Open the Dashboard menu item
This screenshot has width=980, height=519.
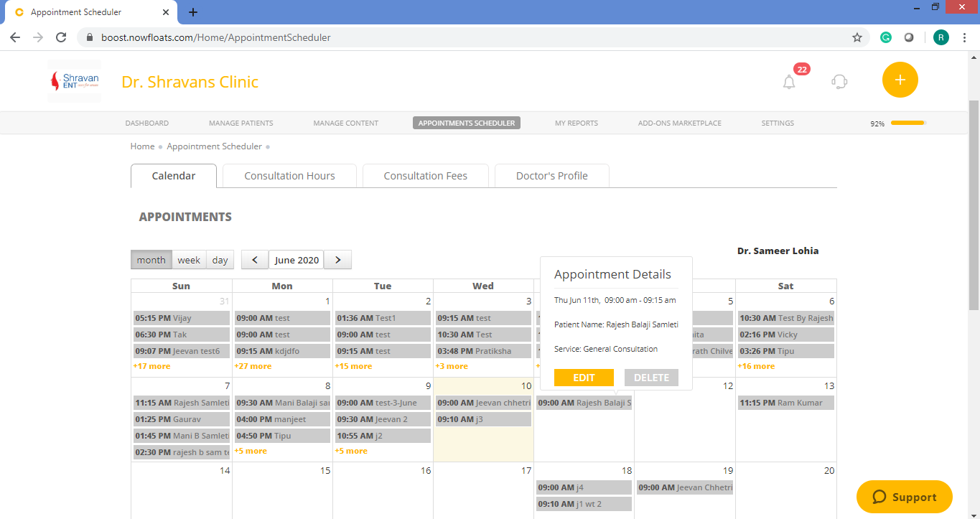(147, 123)
